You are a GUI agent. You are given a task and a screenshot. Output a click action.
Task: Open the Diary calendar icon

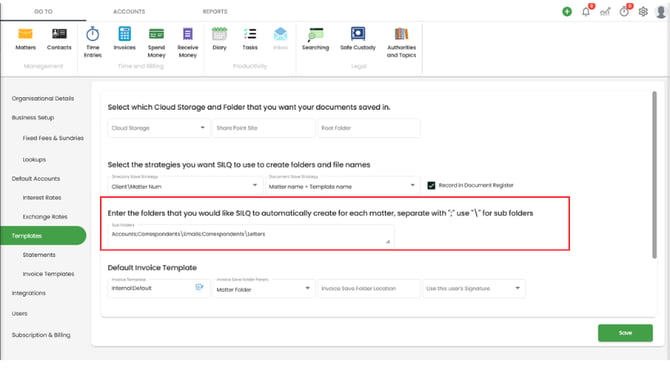point(219,34)
